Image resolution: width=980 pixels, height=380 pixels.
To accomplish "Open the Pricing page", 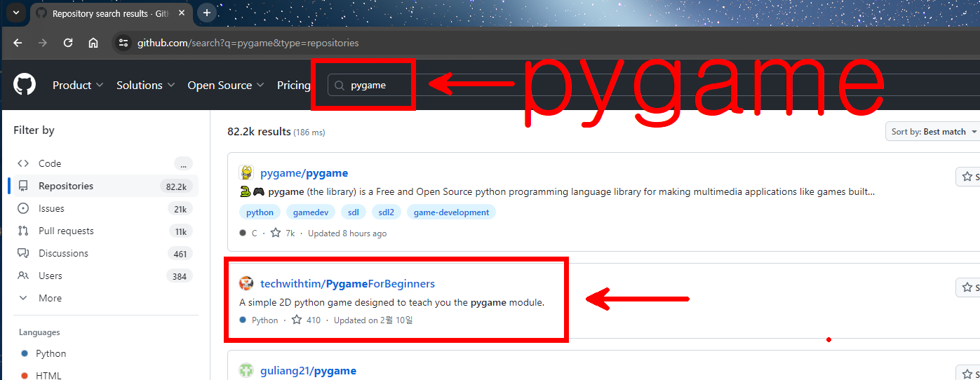I will point(293,85).
